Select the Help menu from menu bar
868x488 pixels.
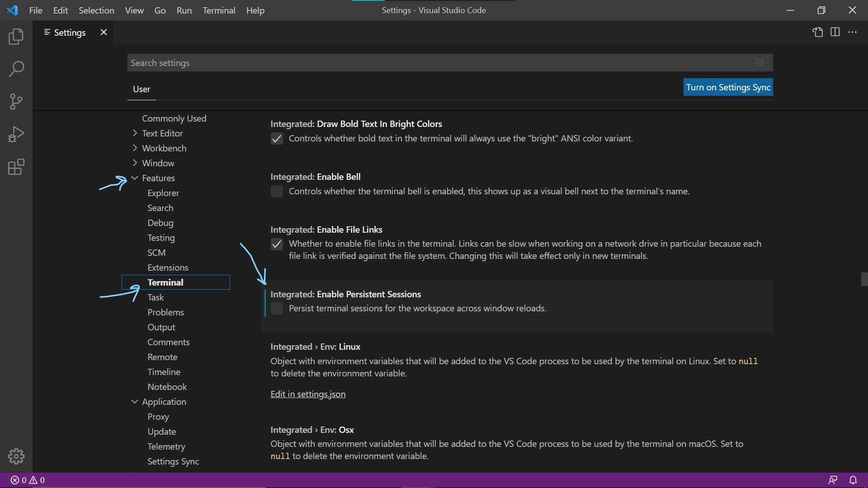point(255,10)
